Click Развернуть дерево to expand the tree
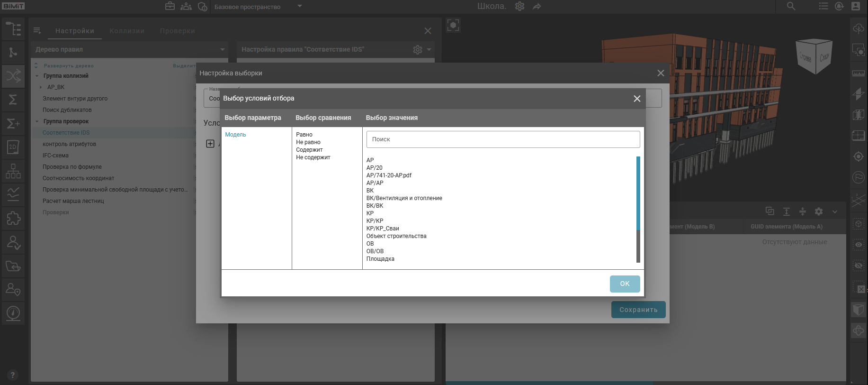This screenshot has width=868, height=385. [69, 66]
